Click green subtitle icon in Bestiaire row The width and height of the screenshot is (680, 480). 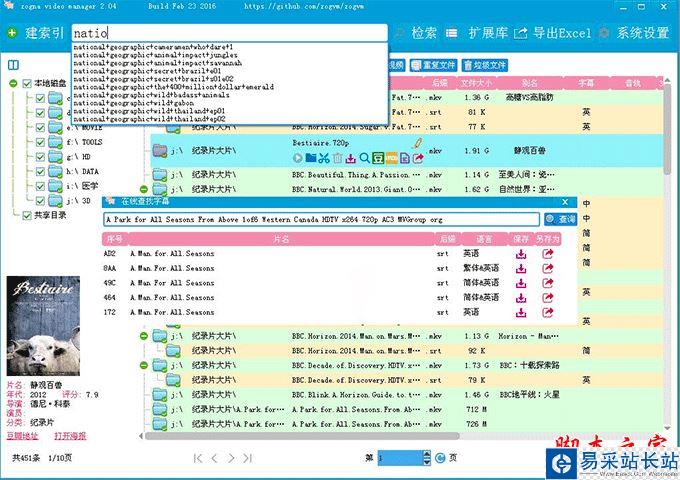point(378,158)
